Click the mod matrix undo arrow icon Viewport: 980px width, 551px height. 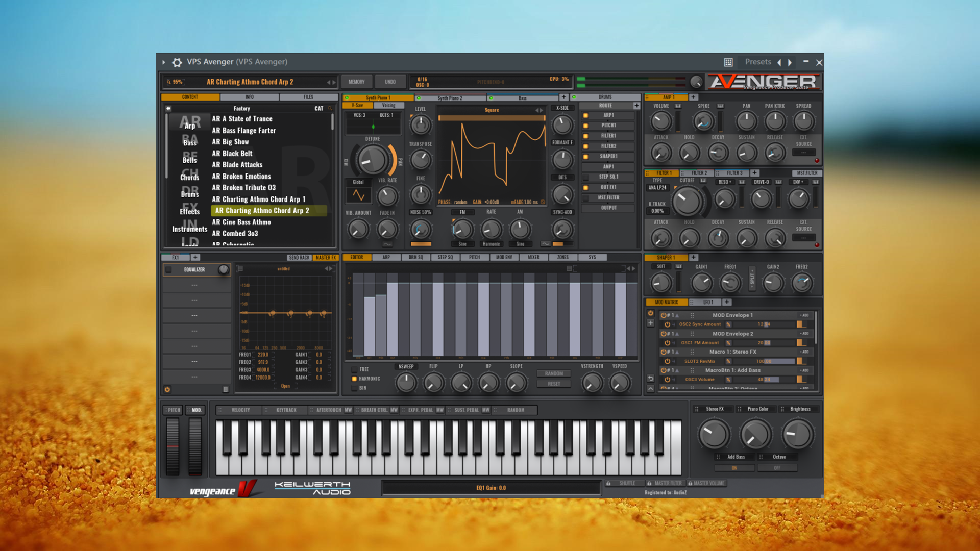tap(650, 379)
